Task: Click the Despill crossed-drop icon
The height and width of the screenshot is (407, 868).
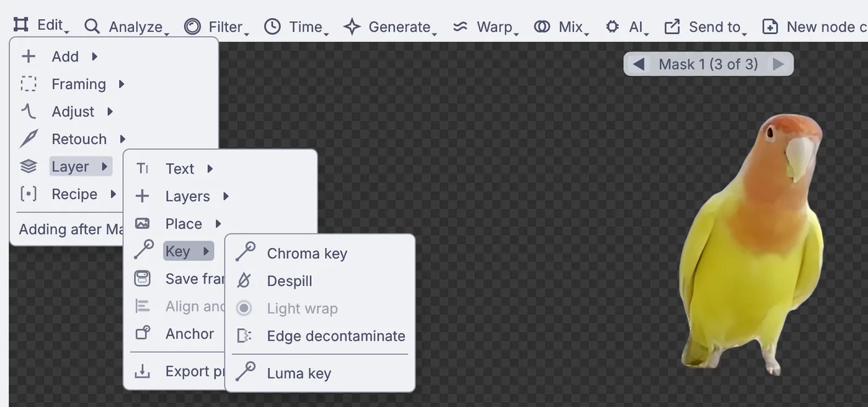Action: tap(244, 281)
